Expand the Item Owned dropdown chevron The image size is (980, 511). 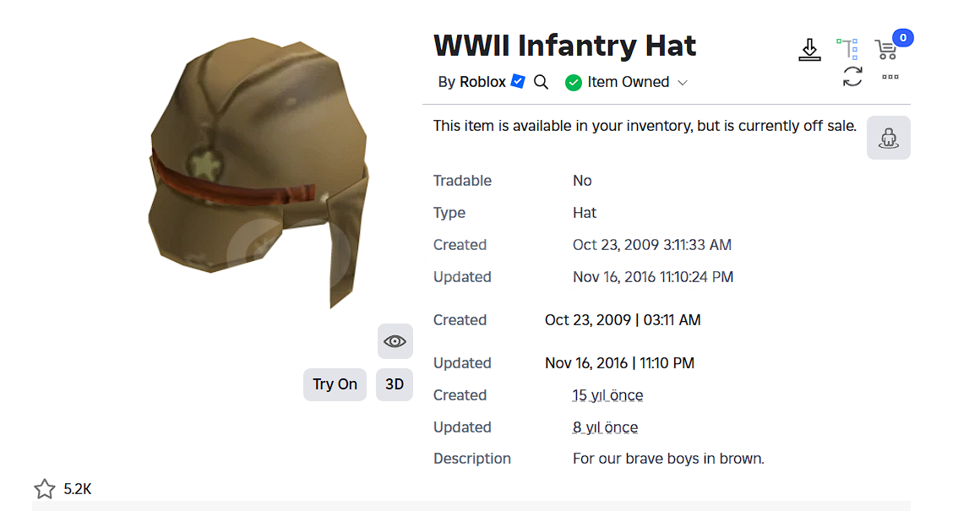click(683, 83)
